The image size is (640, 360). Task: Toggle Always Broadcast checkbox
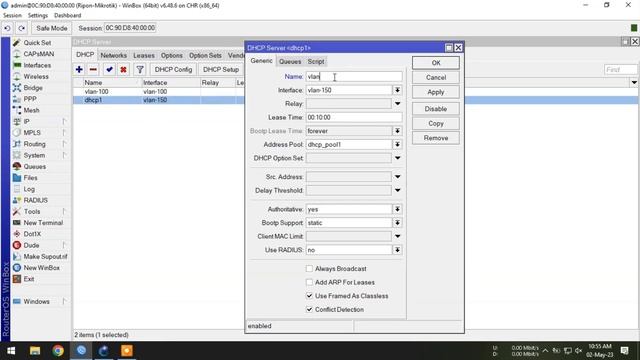point(309,269)
